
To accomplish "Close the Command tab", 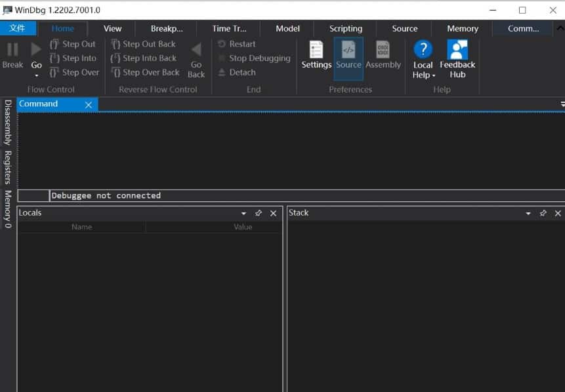I will 89,105.
